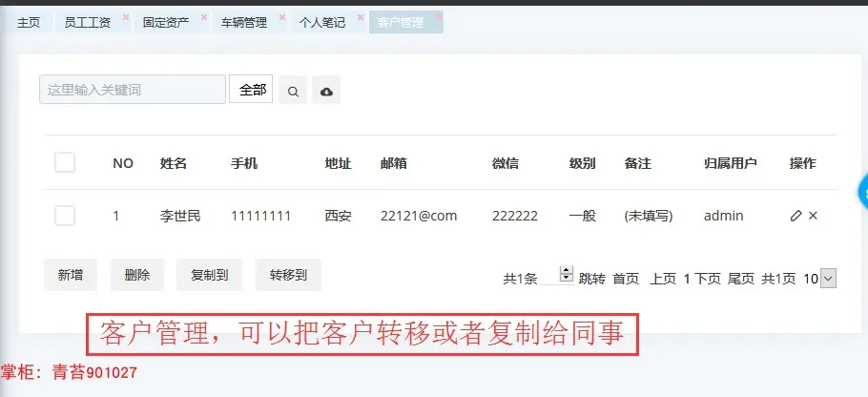Close the 员工工资 tab with its X
This screenshot has width=868, height=397.
point(126,17)
